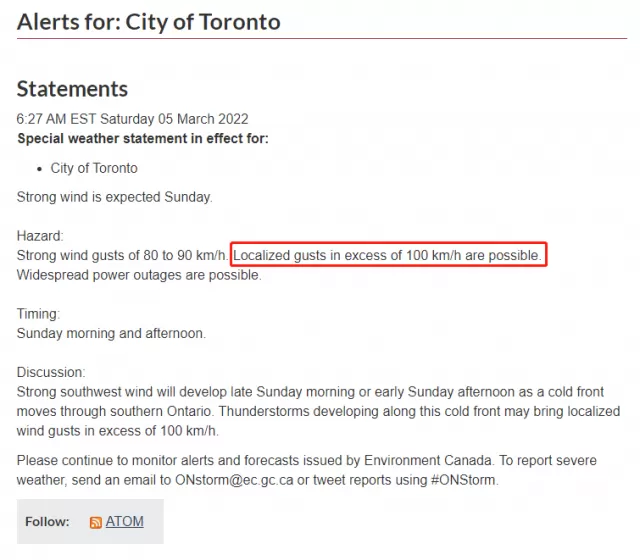Click the Follow label
This screenshot has width=640, height=560.
pyautogui.click(x=47, y=522)
